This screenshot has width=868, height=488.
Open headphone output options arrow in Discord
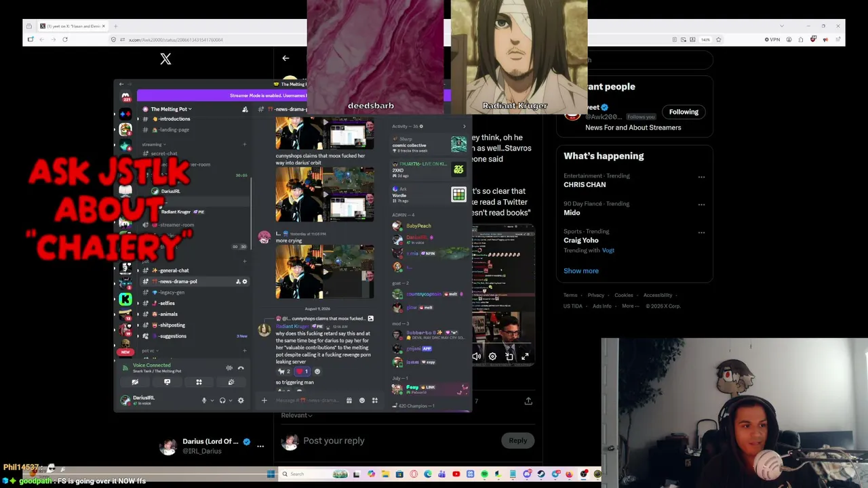point(231,401)
